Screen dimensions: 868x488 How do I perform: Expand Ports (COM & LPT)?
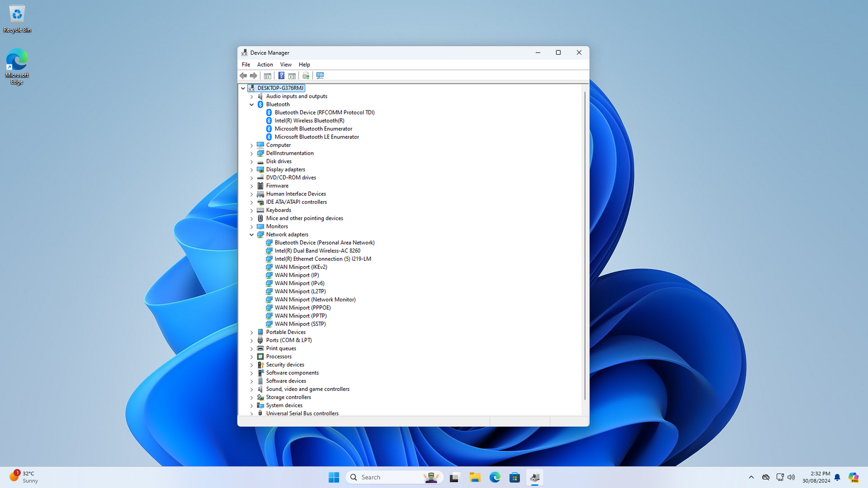pos(252,341)
